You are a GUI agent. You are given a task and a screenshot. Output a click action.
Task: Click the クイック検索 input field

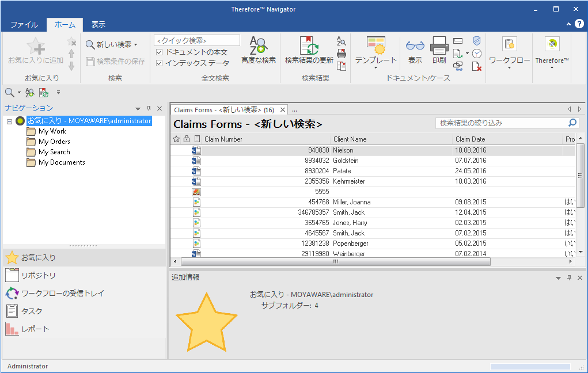point(197,40)
